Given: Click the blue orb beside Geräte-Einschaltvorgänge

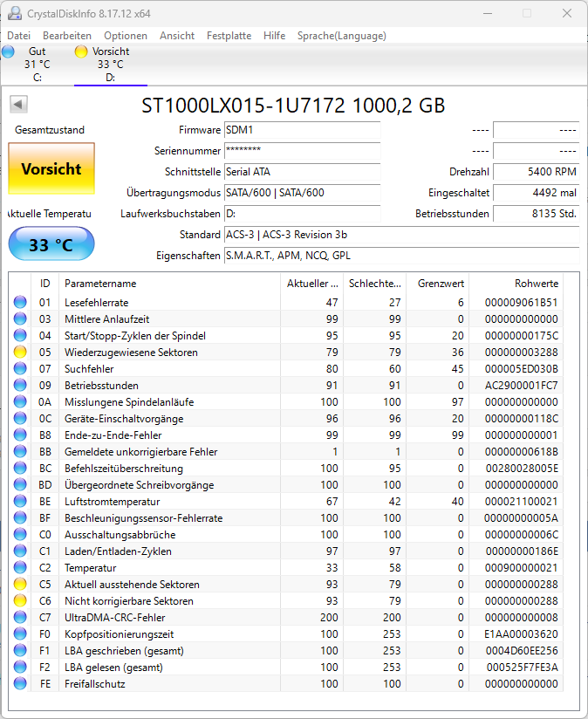Looking at the screenshot, I should (x=20, y=418).
